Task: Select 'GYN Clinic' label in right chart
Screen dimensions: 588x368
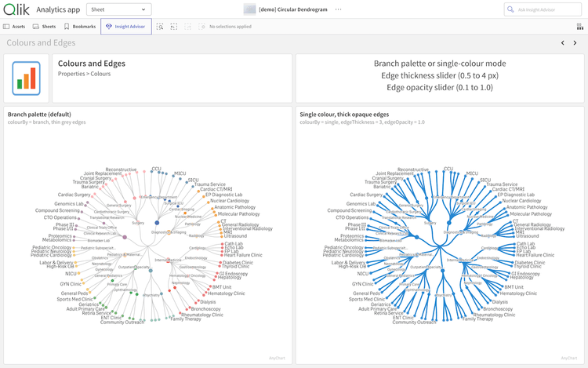Action: (363, 284)
